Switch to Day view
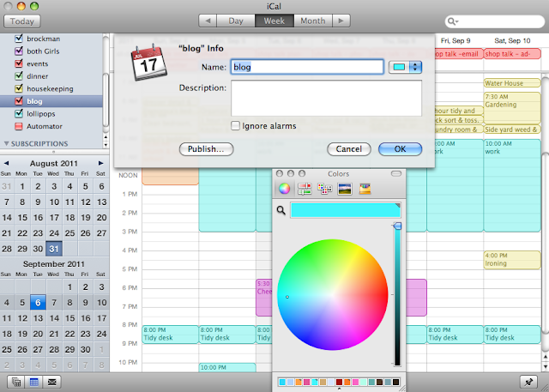 236,21
